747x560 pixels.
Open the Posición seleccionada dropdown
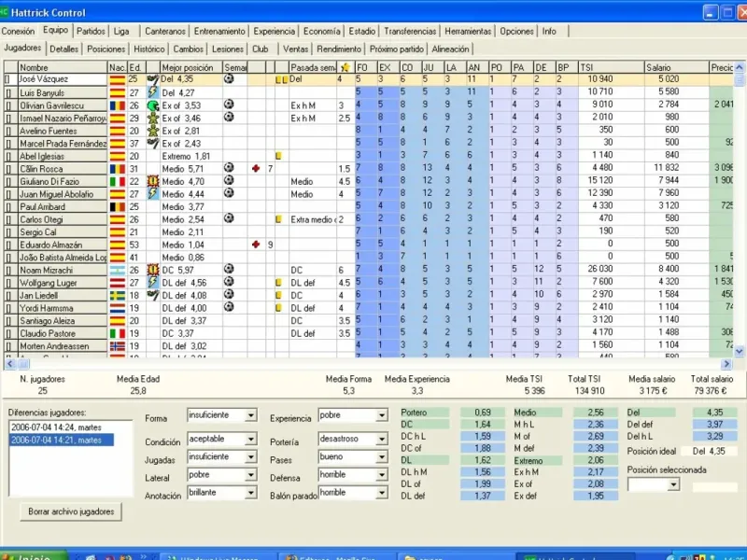click(673, 485)
